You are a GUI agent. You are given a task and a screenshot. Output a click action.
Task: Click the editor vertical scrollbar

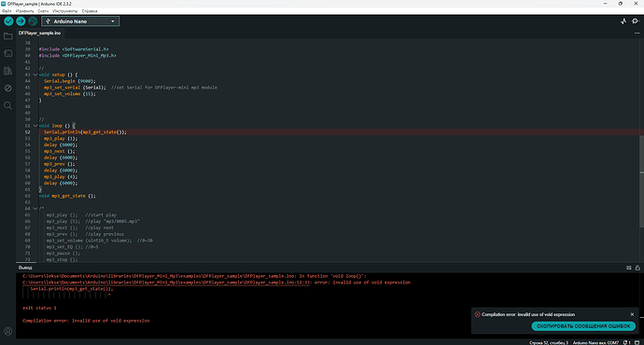pos(641,181)
